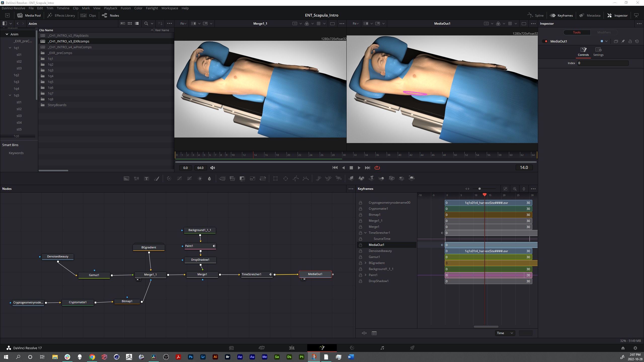This screenshot has width=644, height=362.
Task: Toggle the Nodes panel
Action: click(x=110, y=15)
